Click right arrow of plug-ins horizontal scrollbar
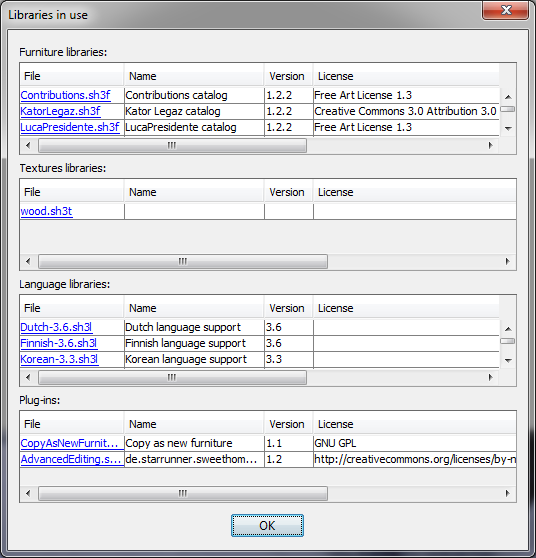This screenshot has width=536, height=558. (508, 494)
